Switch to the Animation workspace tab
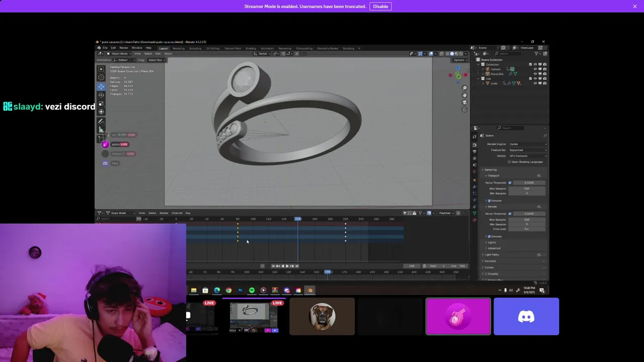The height and width of the screenshot is (362, 644). (267, 48)
